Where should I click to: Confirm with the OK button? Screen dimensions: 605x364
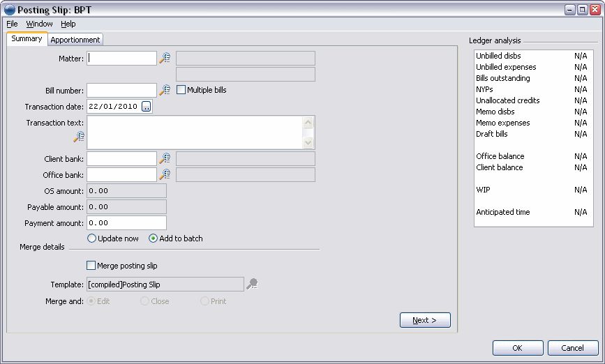tap(518, 348)
